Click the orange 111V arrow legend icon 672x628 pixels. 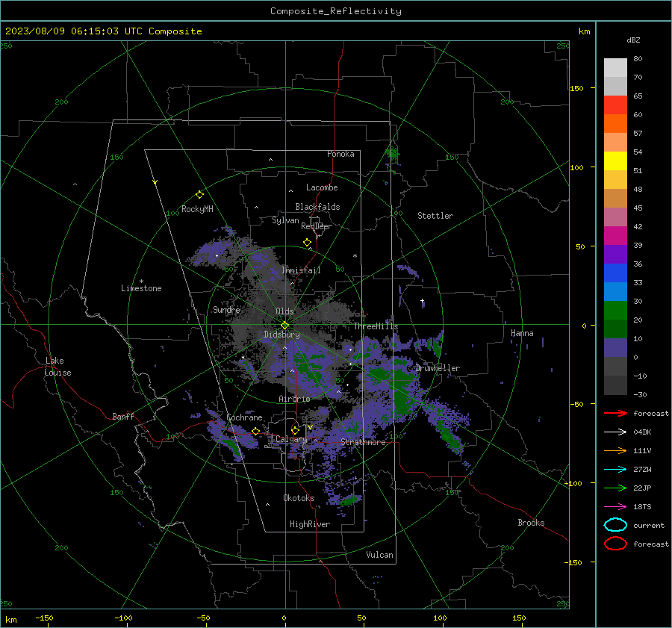tap(615, 450)
